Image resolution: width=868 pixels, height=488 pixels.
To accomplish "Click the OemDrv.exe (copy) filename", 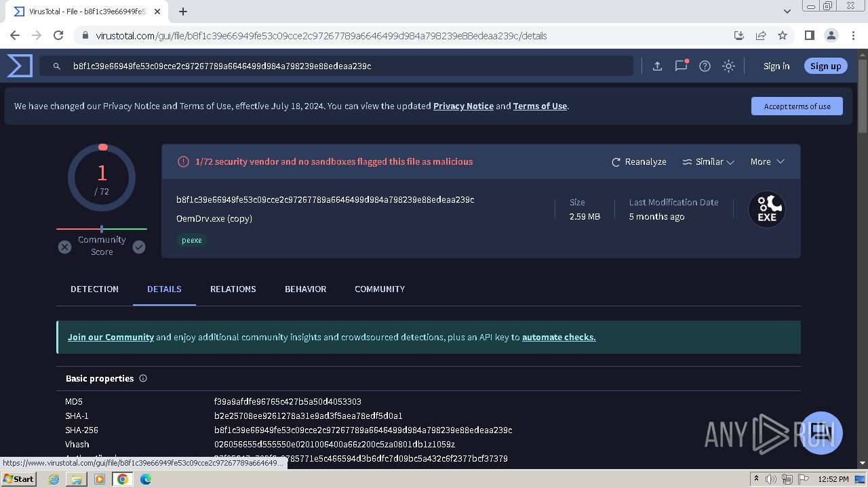I will 214,218.
